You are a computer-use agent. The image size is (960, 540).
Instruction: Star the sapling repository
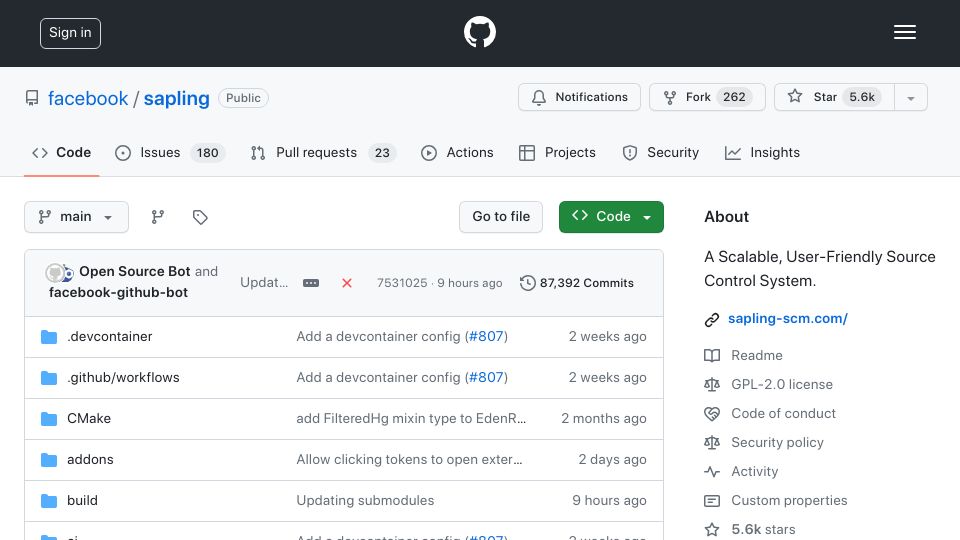[834, 97]
